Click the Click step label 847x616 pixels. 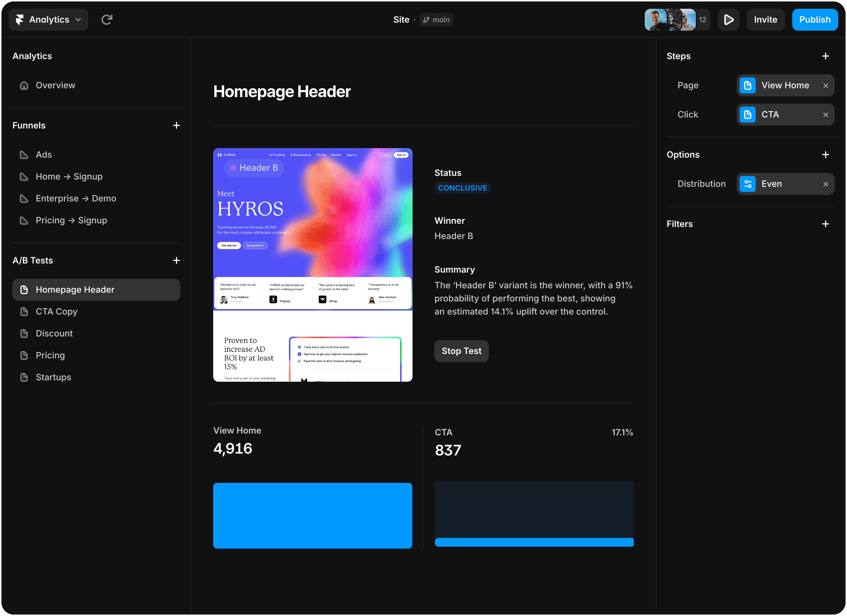click(687, 115)
